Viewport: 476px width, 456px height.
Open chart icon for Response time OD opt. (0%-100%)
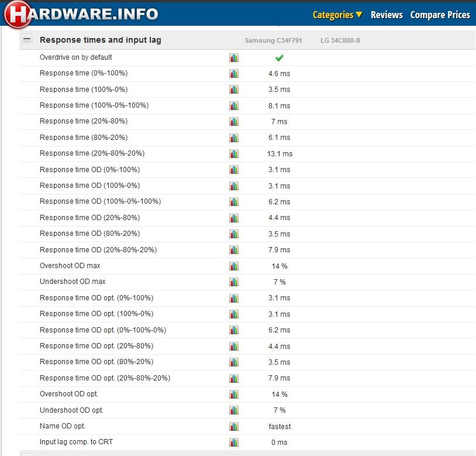[234, 298]
